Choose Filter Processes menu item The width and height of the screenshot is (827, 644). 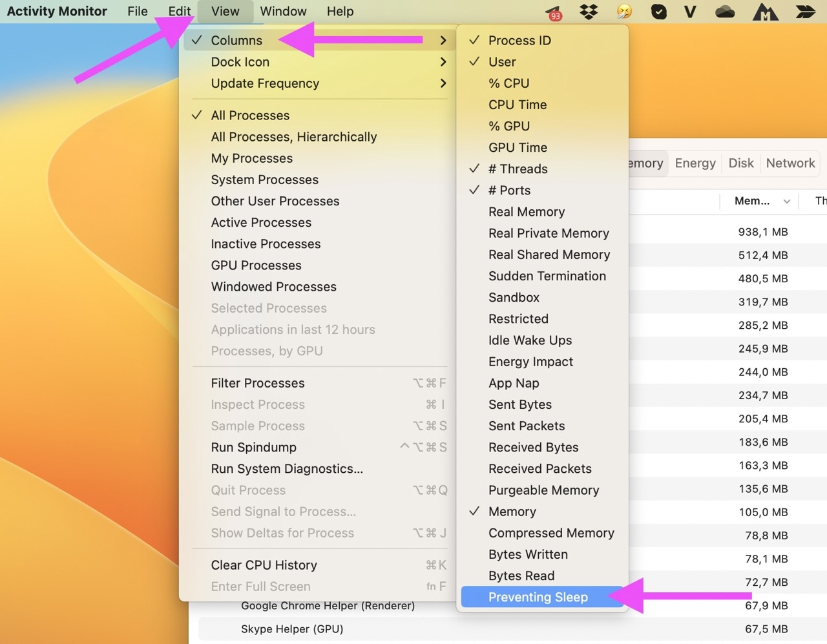(x=318, y=382)
